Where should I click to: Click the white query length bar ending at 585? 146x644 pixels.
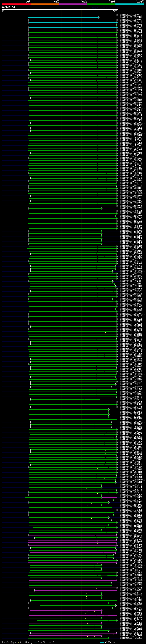(60, 10)
